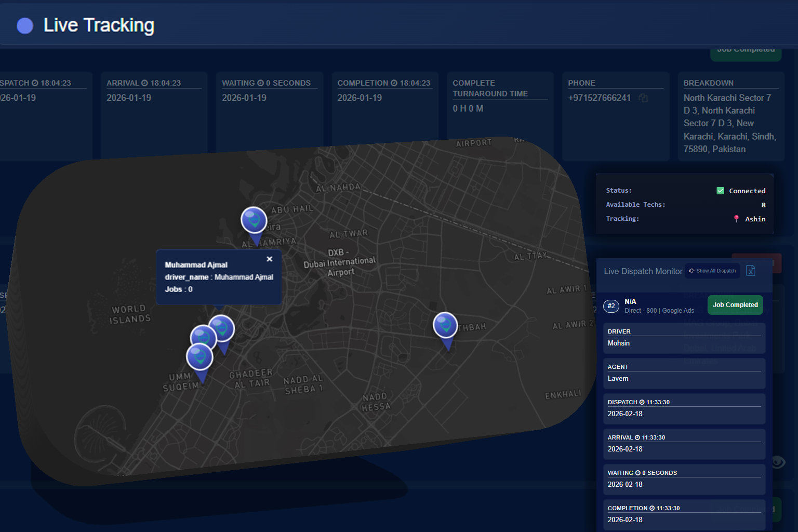
Task: Toggle the Connected status checkbox
Action: pos(720,190)
